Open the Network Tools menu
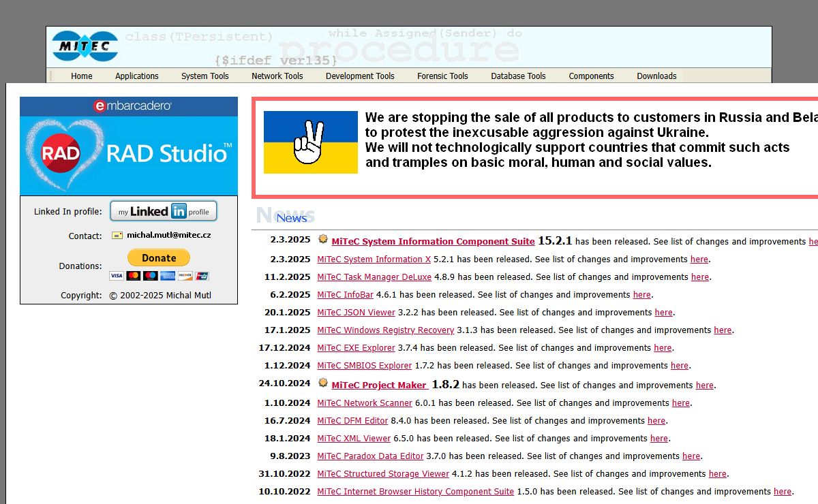The height and width of the screenshot is (504, 818). (277, 76)
